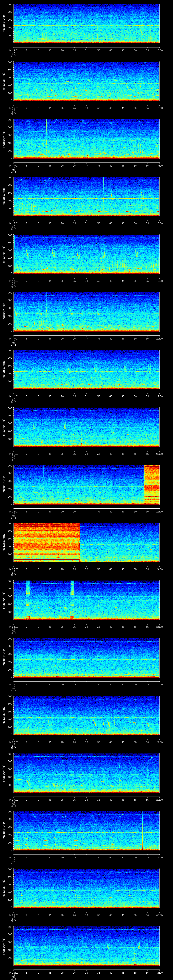Click the 14:17:00 start time label
This screenshot has width=173, height=980.
pos(13,223)
